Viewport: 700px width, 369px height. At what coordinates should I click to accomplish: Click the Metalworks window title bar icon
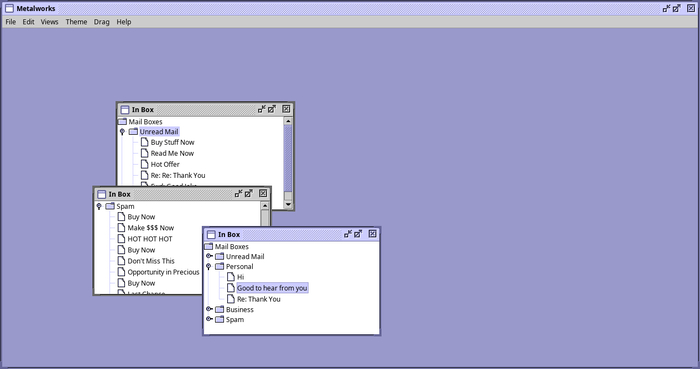9,8
